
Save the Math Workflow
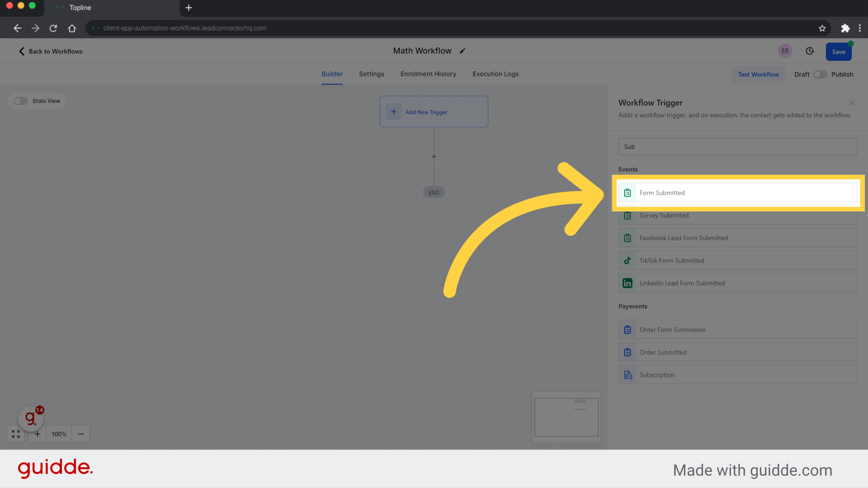tap(839, 51)
